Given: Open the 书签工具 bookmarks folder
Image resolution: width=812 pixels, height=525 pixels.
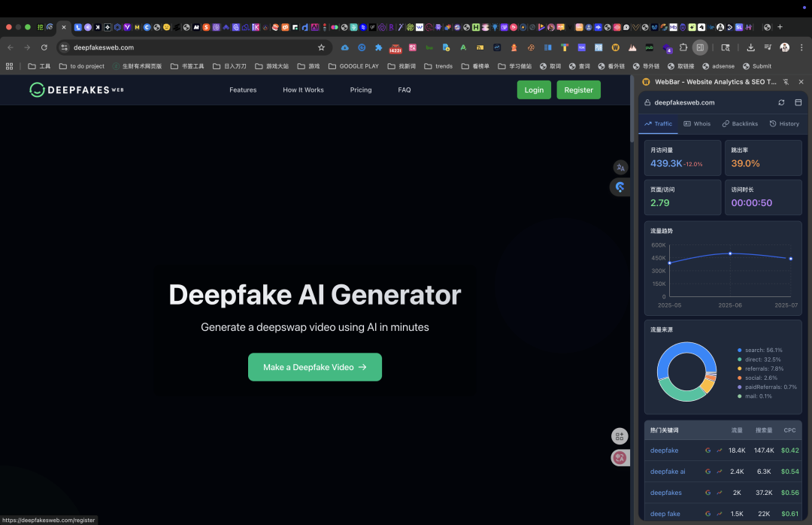Looking at the screenshot, I should click(187, 66).
